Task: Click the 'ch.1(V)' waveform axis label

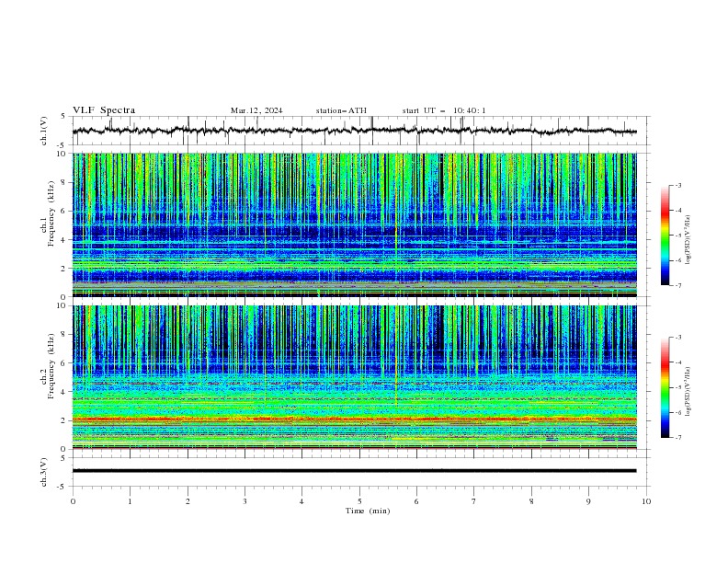Action: coord(44,131)
